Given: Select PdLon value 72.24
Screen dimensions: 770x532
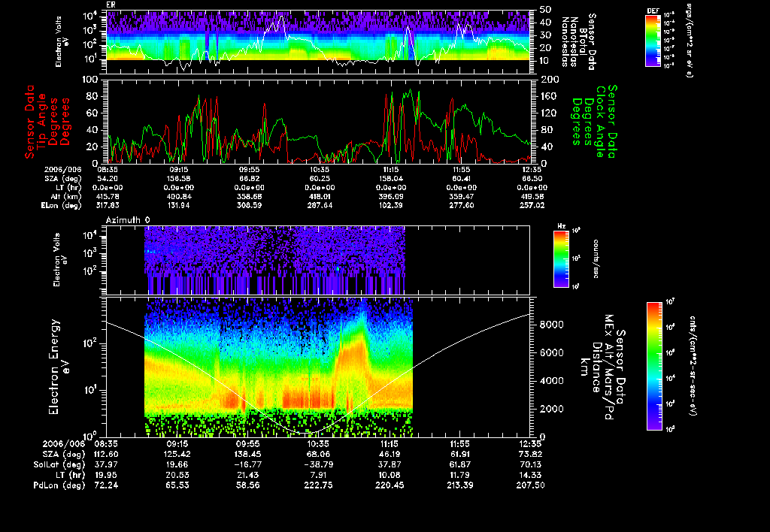Looking at the screenshot, I should 106,485.
